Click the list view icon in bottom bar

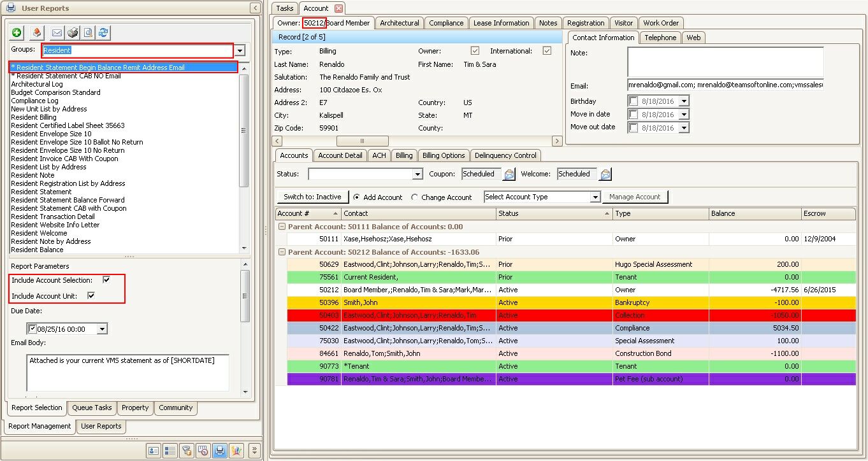[170, 451]
